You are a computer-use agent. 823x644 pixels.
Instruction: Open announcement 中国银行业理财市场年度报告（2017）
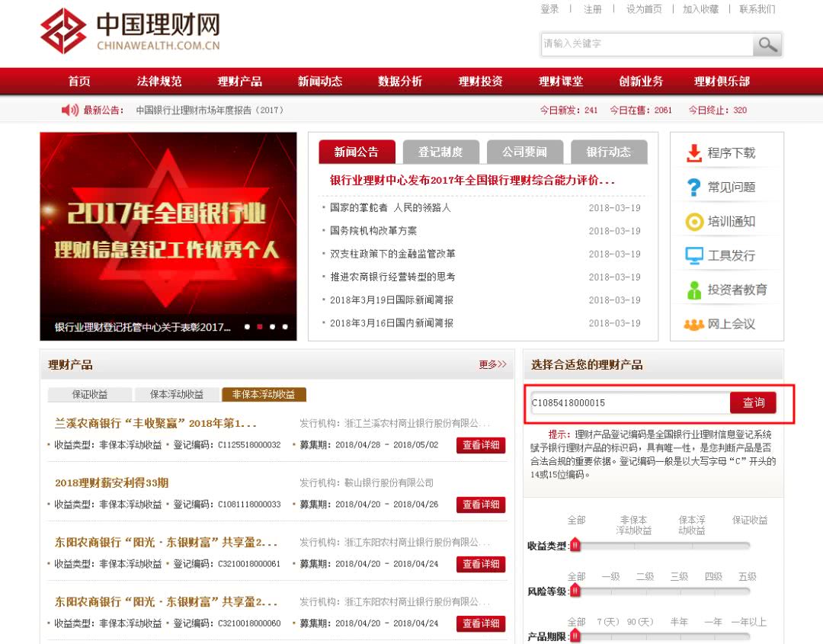pos(210,111)
